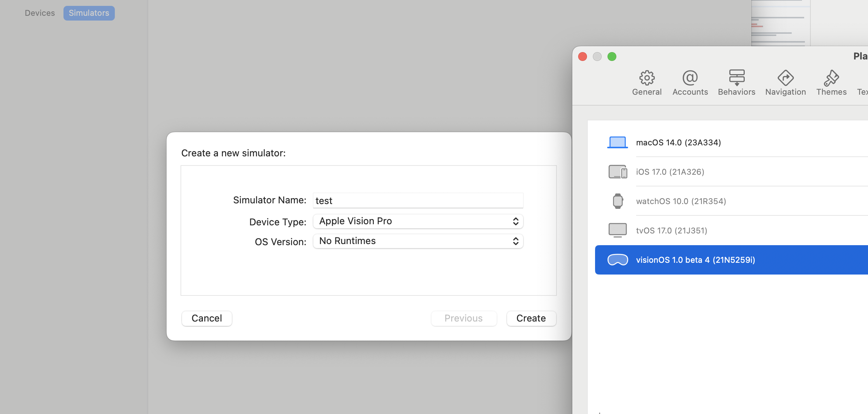Open the OS Version No Runtimes dropdown

pos(418,241)
